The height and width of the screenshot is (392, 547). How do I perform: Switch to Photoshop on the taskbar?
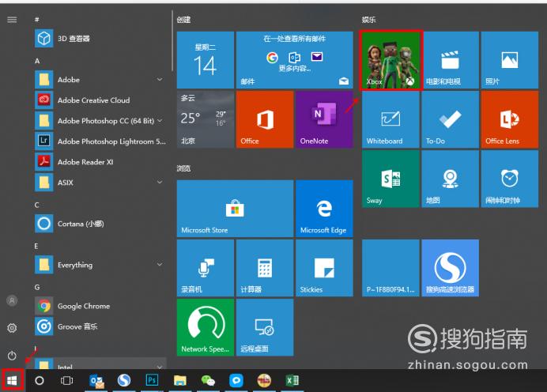click(152, 380)
